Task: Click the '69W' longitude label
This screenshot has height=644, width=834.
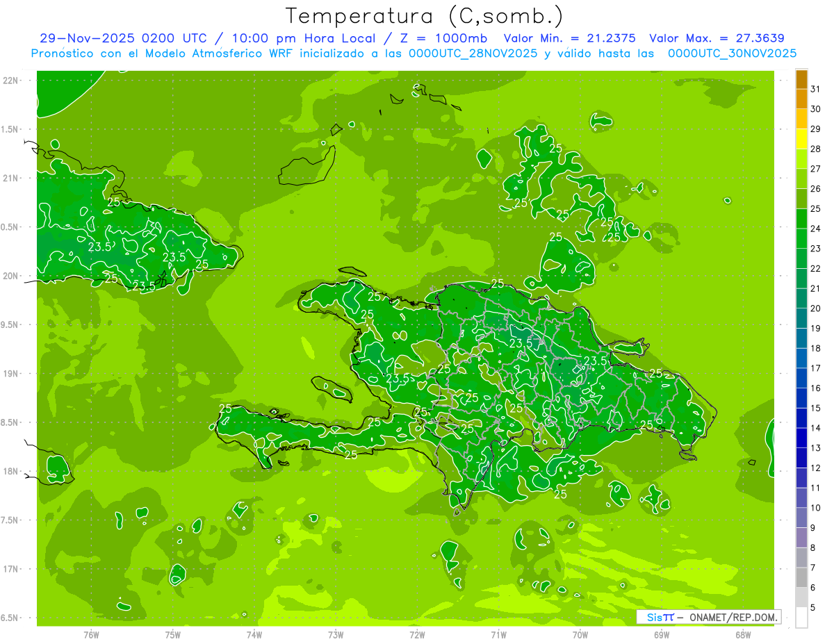Action: pyautogui.click(x=662, y=635)
